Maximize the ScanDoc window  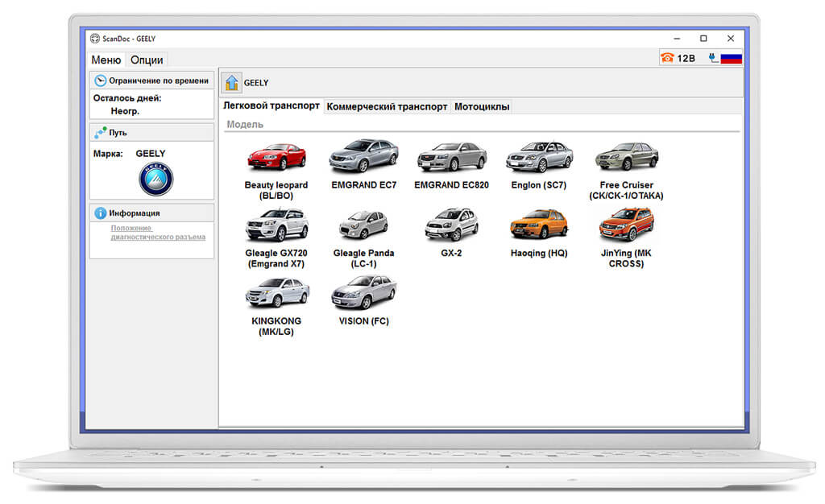(x=703, y=39)
